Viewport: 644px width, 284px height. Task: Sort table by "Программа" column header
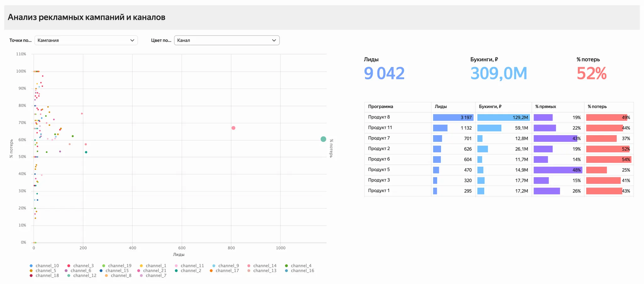point(380,107)
